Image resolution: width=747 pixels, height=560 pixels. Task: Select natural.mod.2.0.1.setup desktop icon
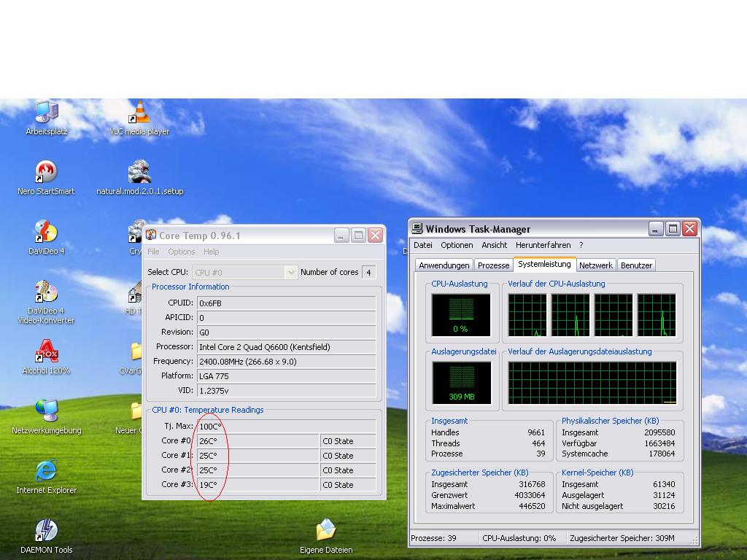click(x=139, y=178)
